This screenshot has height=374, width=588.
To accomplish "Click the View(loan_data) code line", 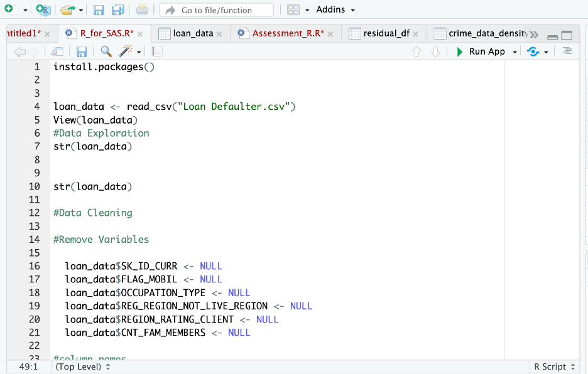I will [x=95, y=120].
